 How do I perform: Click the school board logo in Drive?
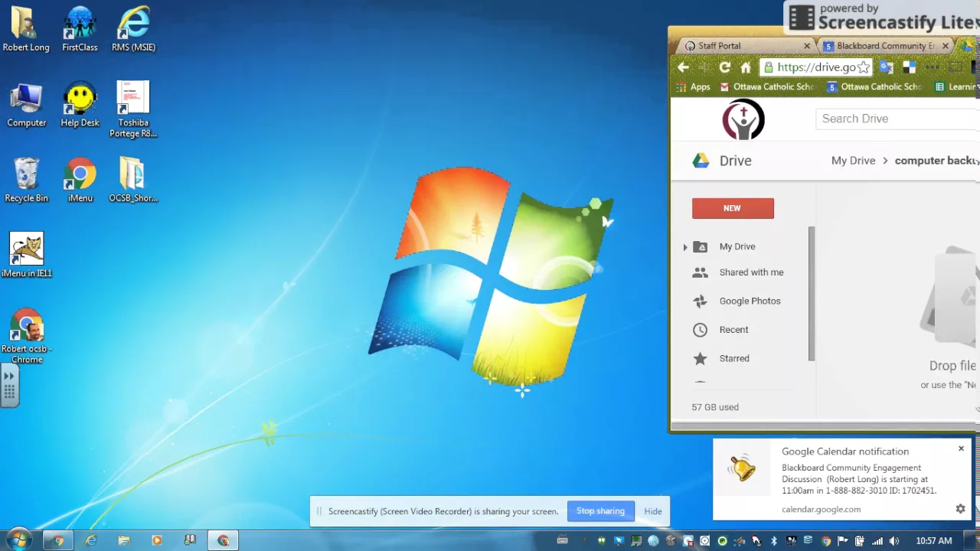pyautogui.click(x=743, y=119)
